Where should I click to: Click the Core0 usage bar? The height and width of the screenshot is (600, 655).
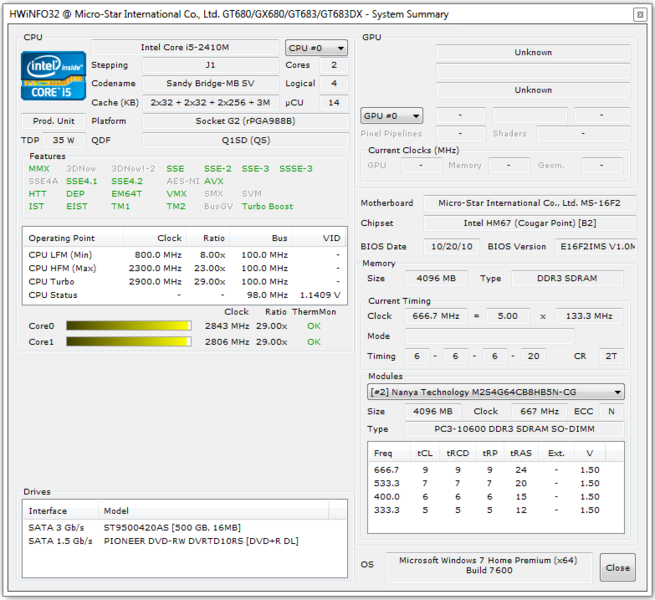click(129, 326)
